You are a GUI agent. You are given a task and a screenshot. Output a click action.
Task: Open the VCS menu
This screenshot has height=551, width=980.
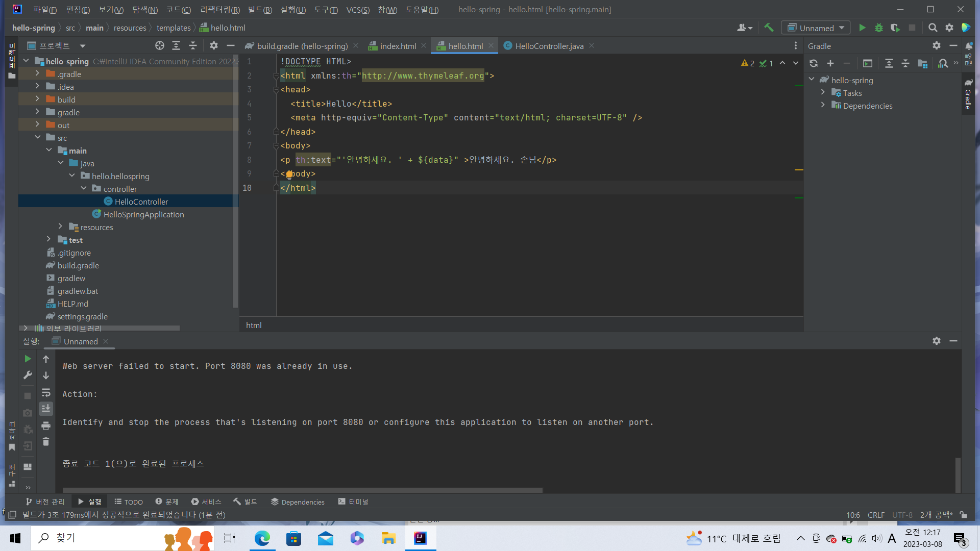(x=358, y=10)
